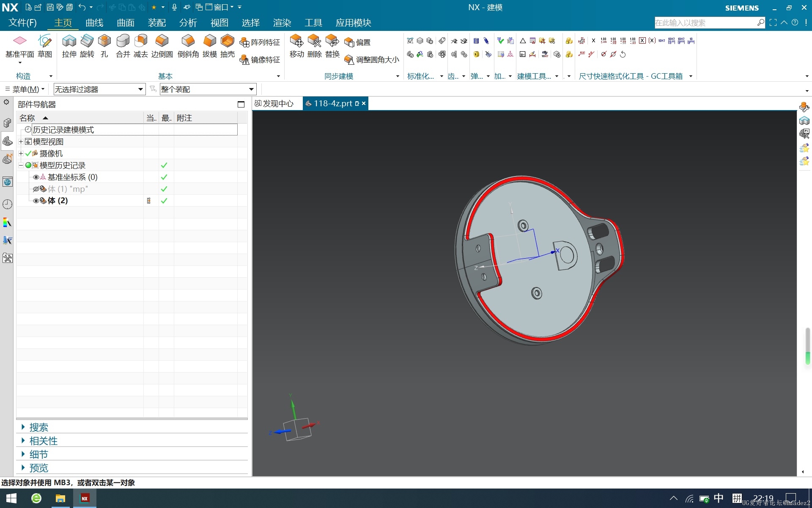Click Resize Blend (调整圆角大小)
The height and width of the screenshot is (508, 812).
click(372, 60)
